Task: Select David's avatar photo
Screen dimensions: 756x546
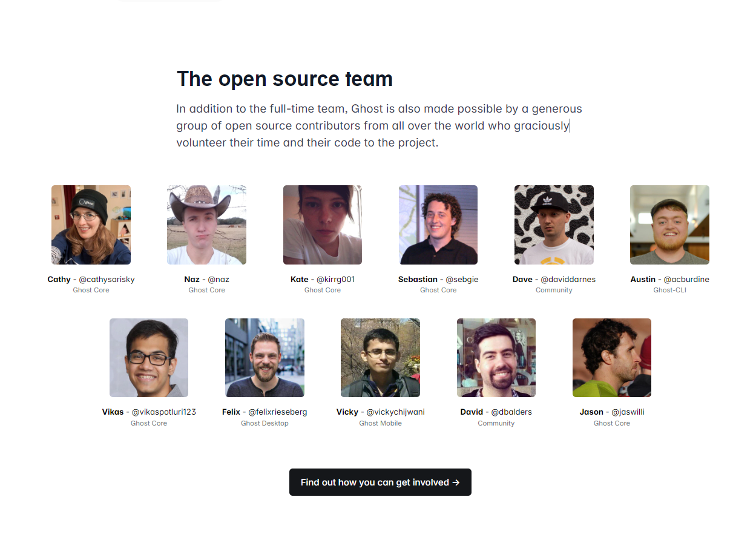Action: [x=496, y=358]
